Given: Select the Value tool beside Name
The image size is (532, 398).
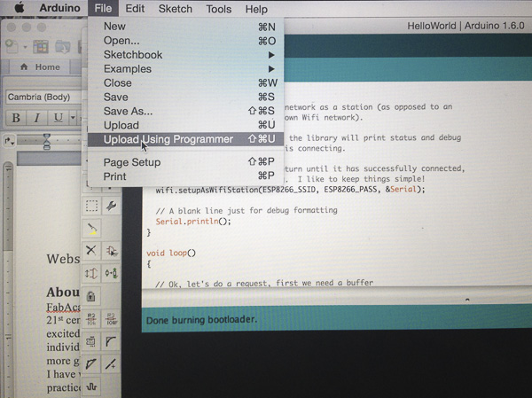Looking at the screenshot, I should tap(112, 318).
